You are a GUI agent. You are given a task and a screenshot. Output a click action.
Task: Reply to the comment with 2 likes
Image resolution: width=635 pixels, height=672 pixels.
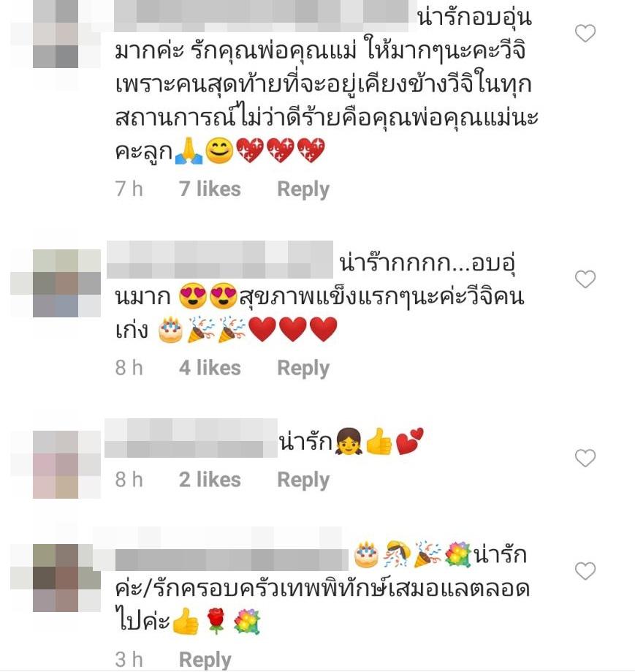pos(303,480)
